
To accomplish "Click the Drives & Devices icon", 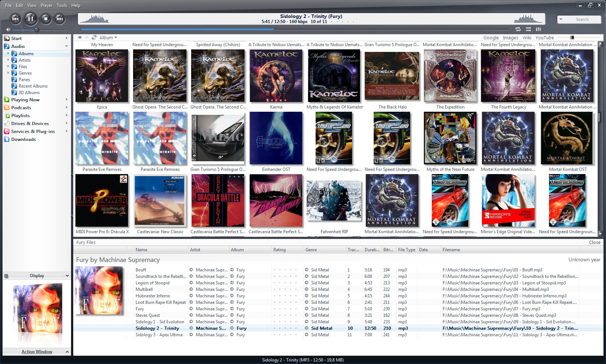I will [x=6, y=123].
